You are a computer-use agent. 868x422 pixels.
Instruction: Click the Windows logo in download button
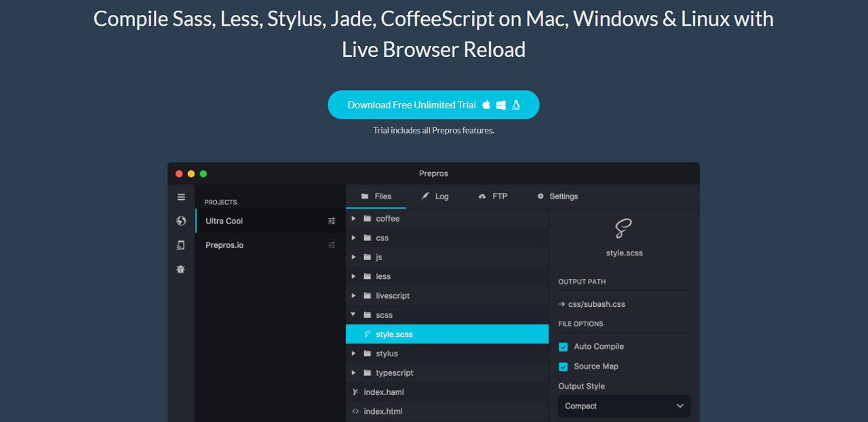click(x=501, y=105)
